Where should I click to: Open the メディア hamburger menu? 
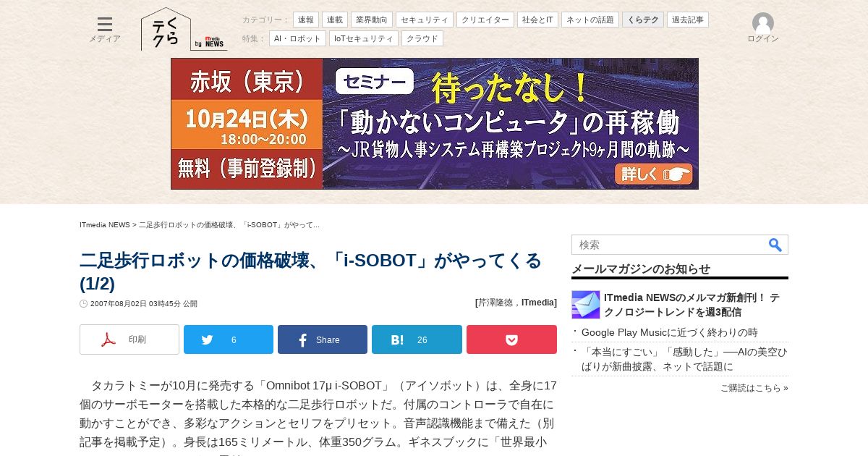105,30
